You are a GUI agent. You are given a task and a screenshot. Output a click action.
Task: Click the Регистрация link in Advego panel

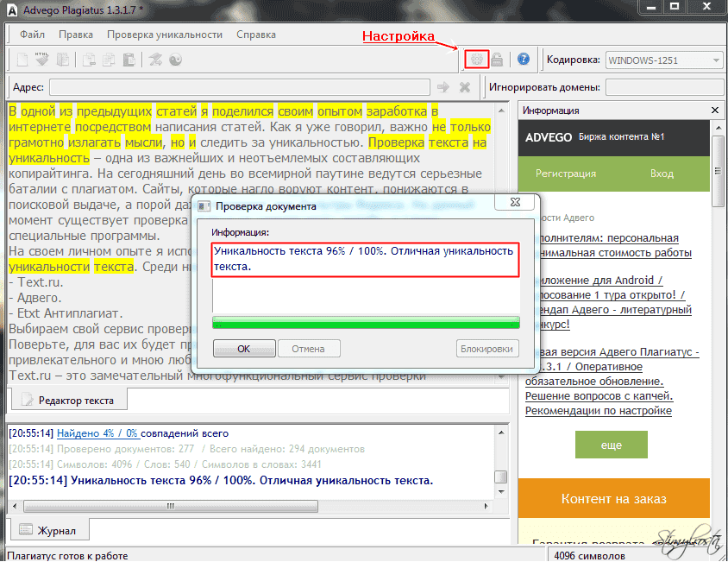tap(566, 174)
